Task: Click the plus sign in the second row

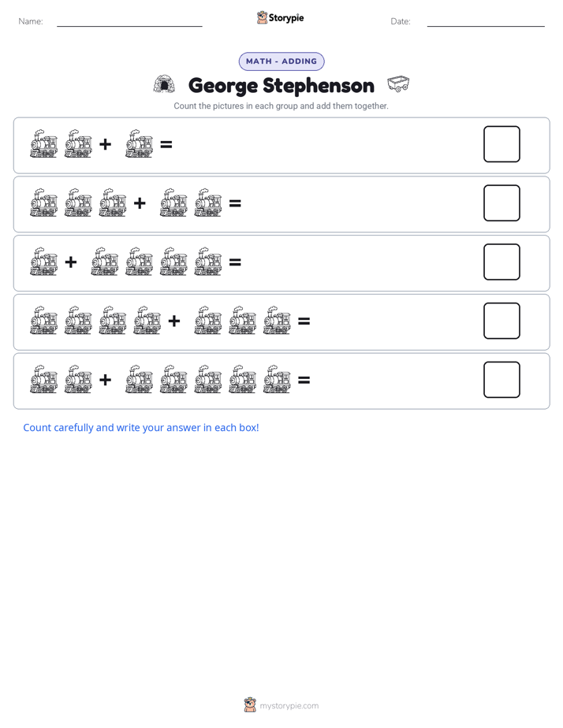Action: (140, 203)
